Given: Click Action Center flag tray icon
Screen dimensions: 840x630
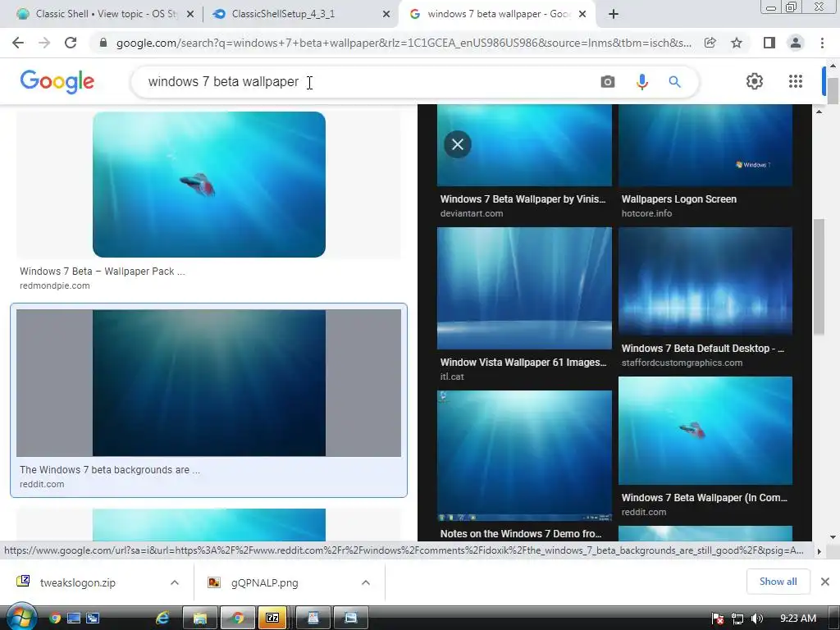Looking at the screenshot, I should point(718,619).
